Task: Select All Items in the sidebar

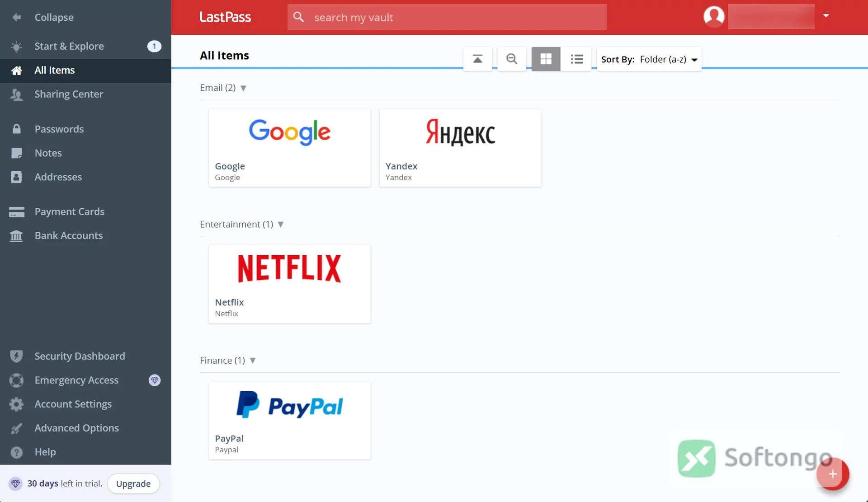Action: pos(85,70)
